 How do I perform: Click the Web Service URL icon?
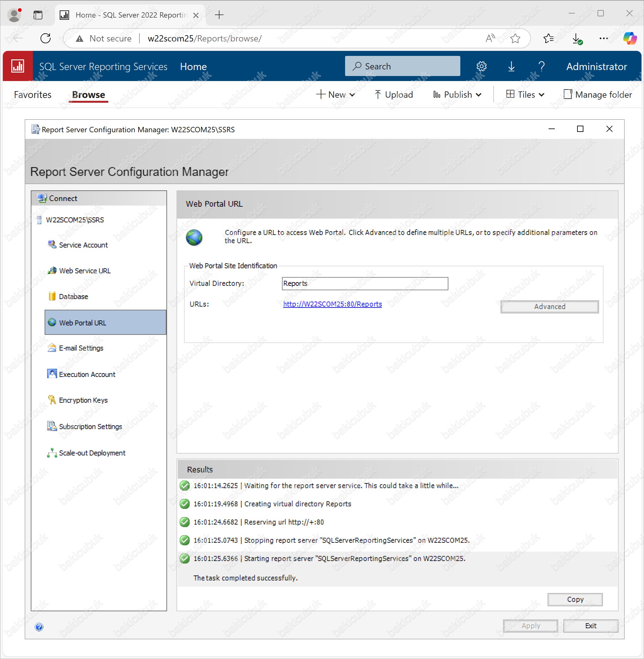click(52, 270)
